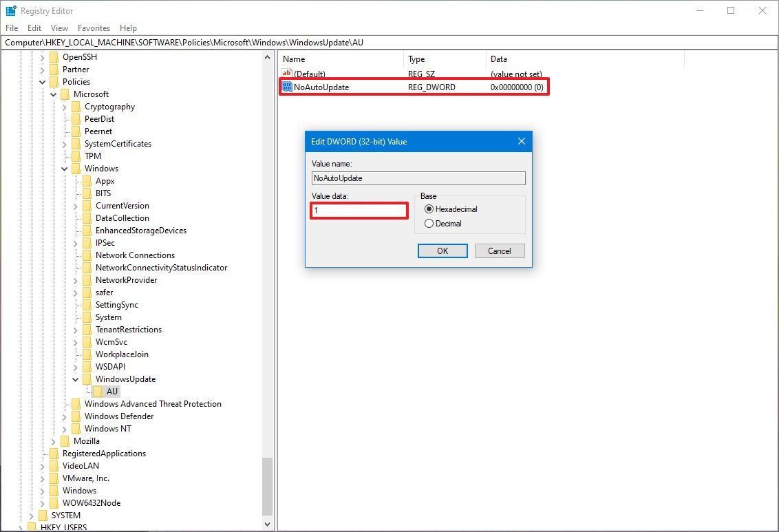Click the Mozilla folder icon
The image size is (779, 532).
(65, 441)
